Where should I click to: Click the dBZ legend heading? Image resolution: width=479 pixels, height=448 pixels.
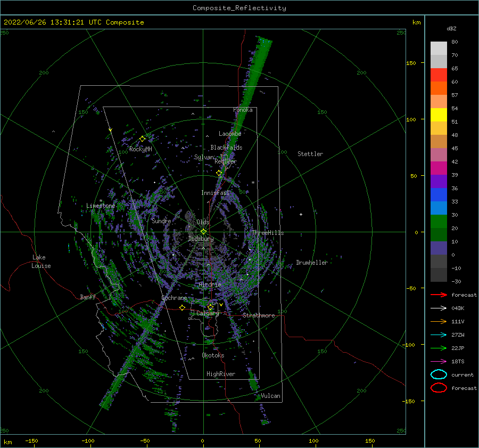451,28
